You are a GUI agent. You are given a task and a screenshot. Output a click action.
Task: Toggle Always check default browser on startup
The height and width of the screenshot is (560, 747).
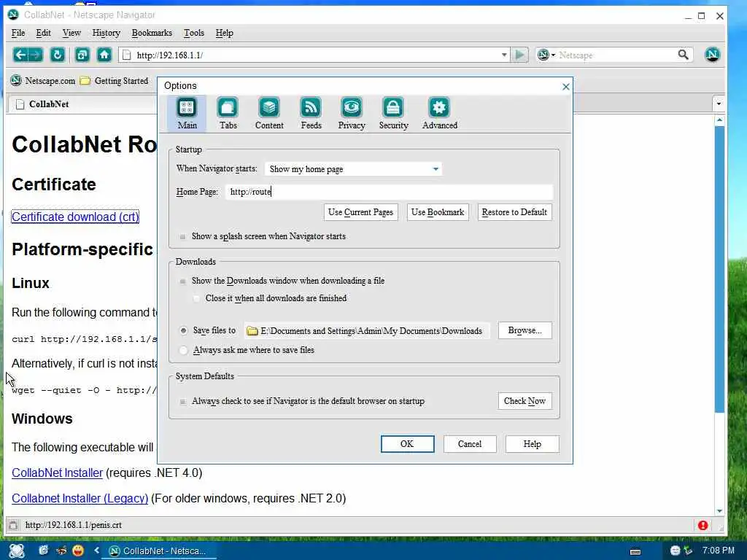tap(182, 402)
